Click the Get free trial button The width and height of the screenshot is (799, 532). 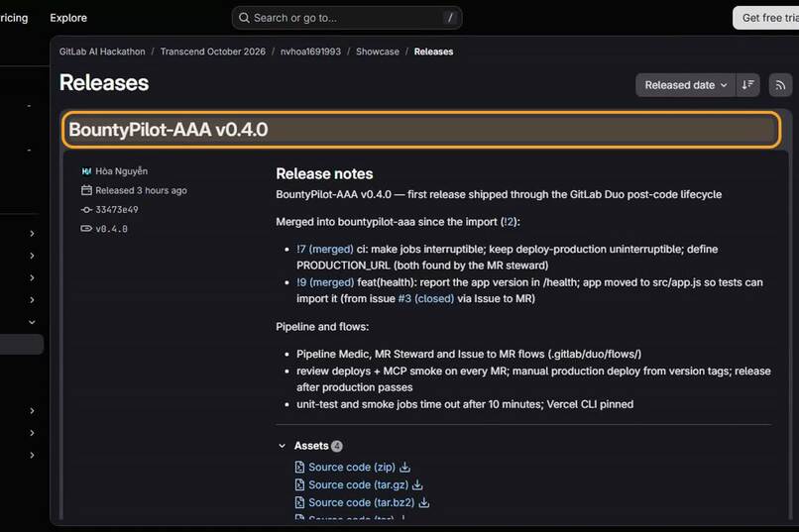tap(766, 18)
